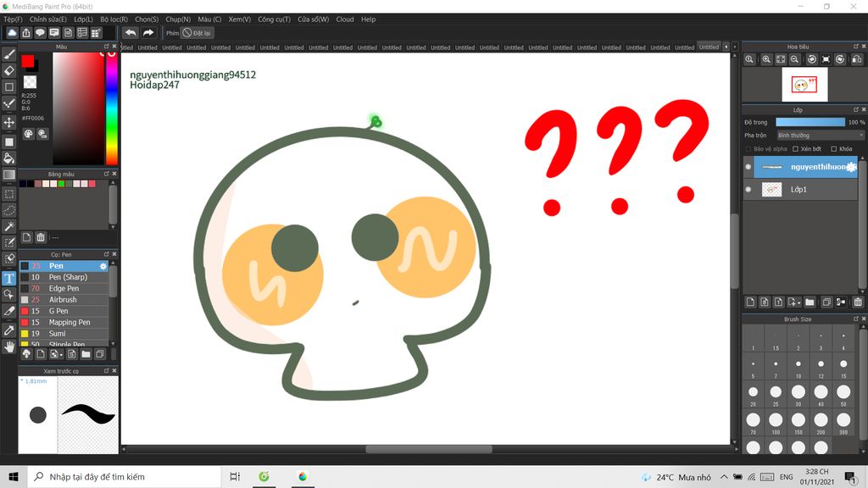Select the Eyedropper tool
The height and width of the screenshot is (488, 868).
[x=8, y=330]
